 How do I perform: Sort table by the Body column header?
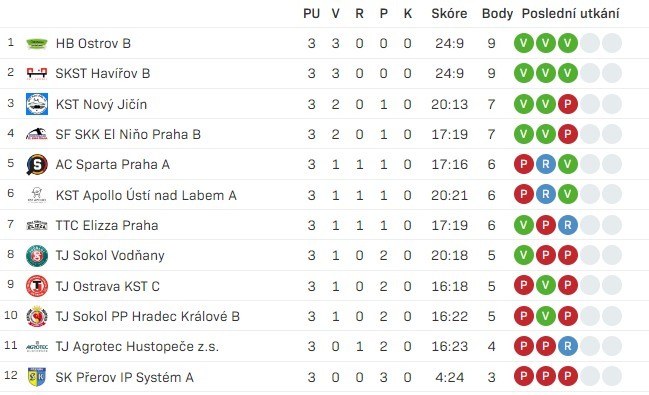(497, 14)
